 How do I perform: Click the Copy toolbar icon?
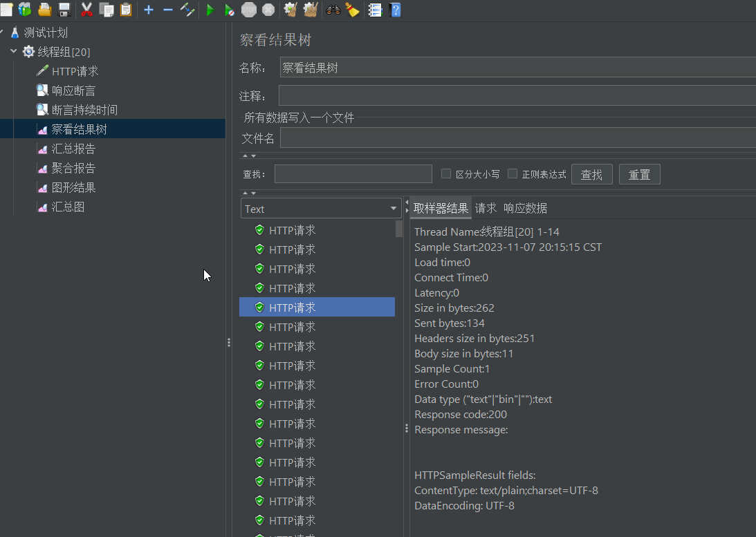[x=106, y=10]
